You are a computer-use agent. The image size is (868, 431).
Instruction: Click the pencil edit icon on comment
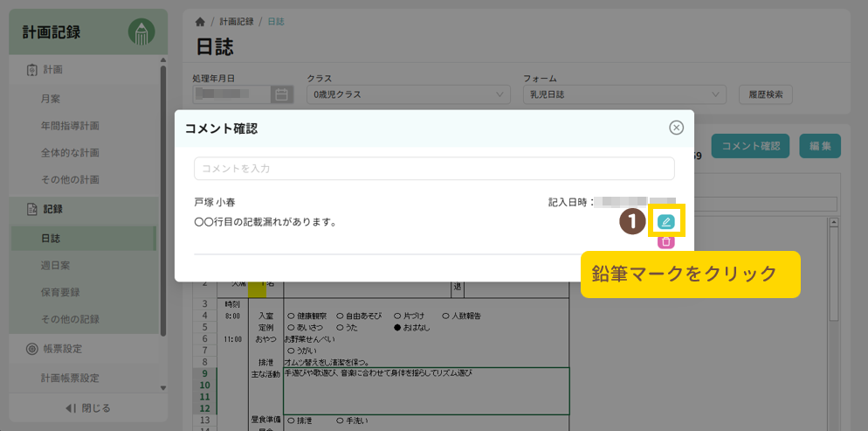point(666,222)
